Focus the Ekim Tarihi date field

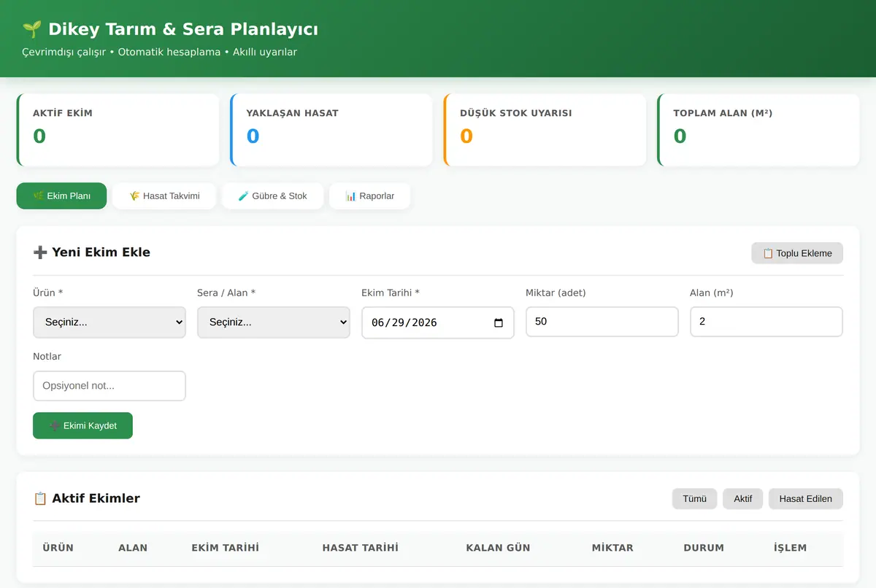coord(438,322)
